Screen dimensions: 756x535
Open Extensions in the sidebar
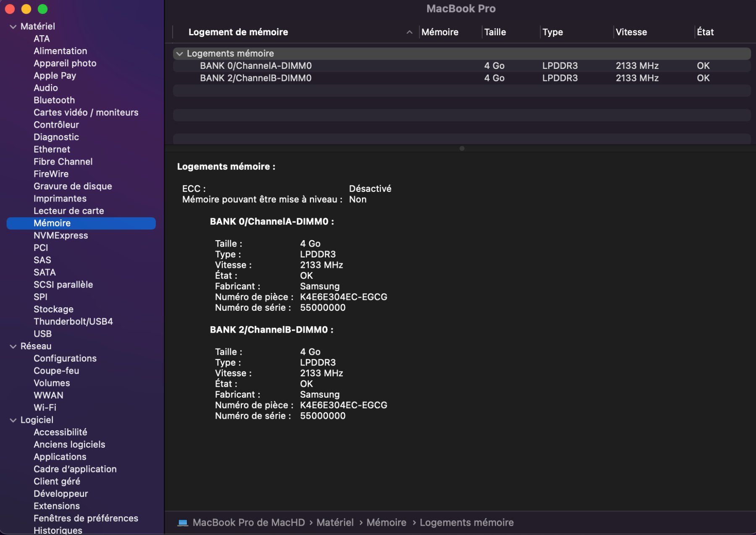coord(57,506)
